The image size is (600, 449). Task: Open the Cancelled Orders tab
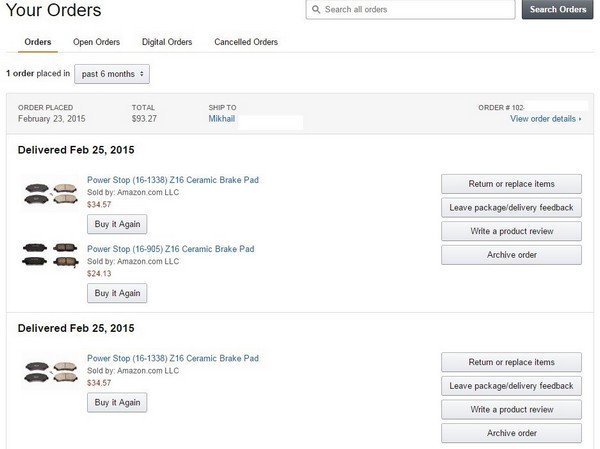246,42
